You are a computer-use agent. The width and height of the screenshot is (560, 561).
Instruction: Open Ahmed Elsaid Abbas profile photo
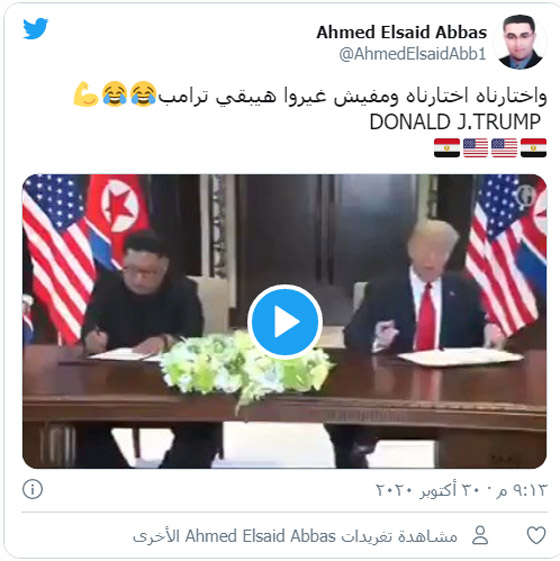pyautogui.click(x=520, y=42)
